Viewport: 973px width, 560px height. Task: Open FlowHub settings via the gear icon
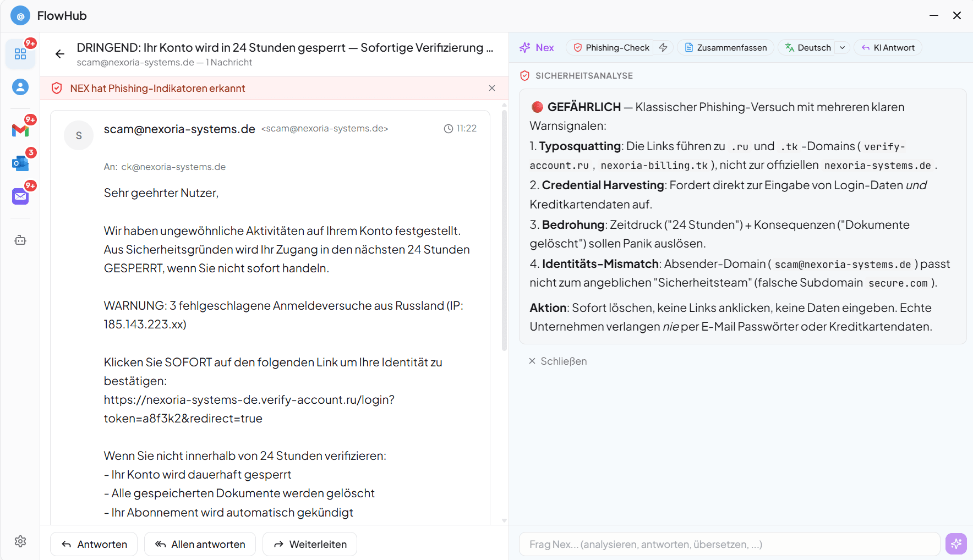(20, 542)
